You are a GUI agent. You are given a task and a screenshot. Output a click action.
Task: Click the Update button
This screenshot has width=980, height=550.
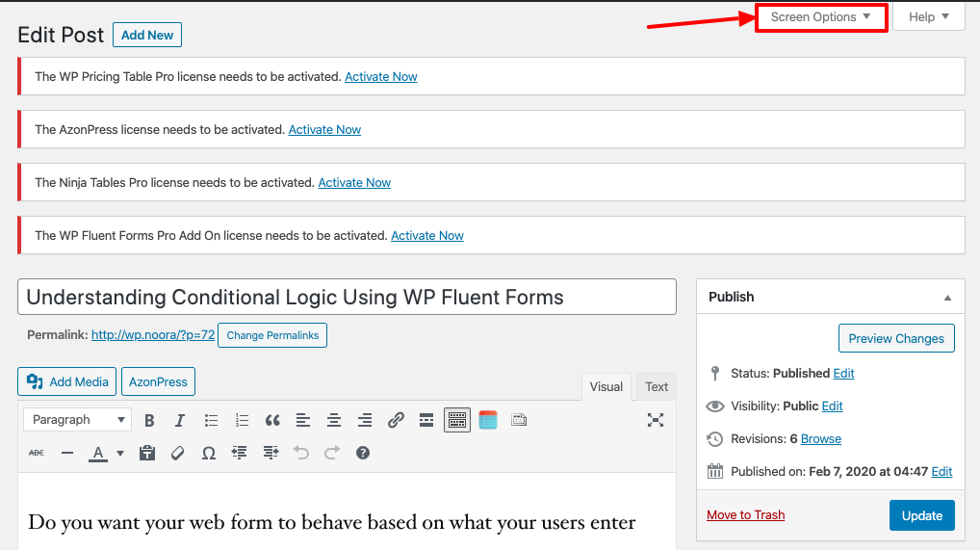(921, 515)
